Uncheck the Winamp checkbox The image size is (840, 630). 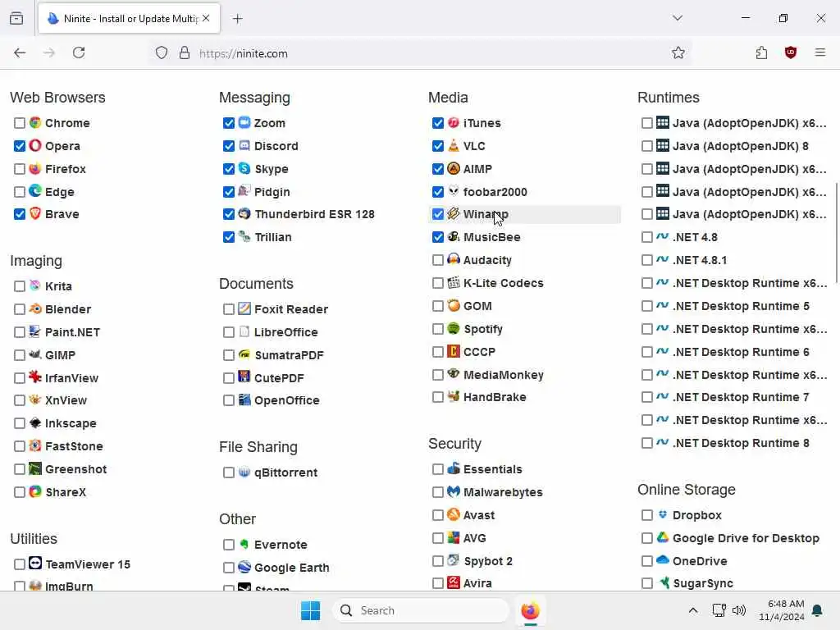[x=438, y=214]
